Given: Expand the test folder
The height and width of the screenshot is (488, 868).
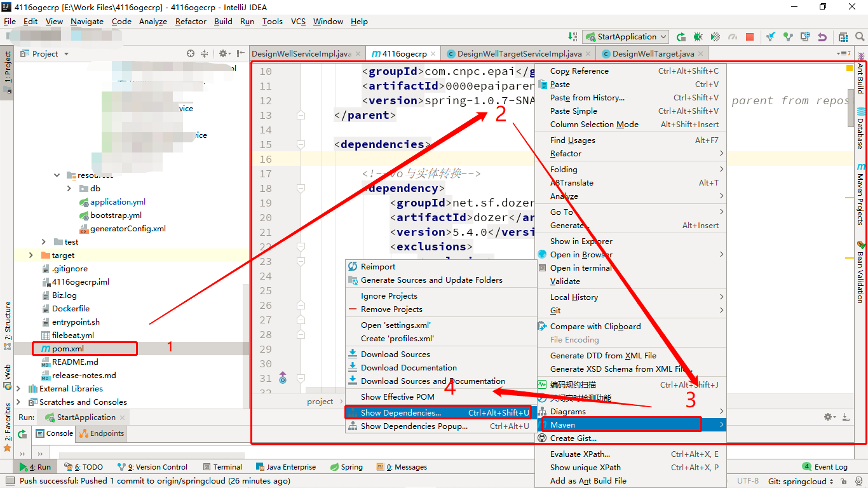Looking at the screenshot, I should [44, 241].
